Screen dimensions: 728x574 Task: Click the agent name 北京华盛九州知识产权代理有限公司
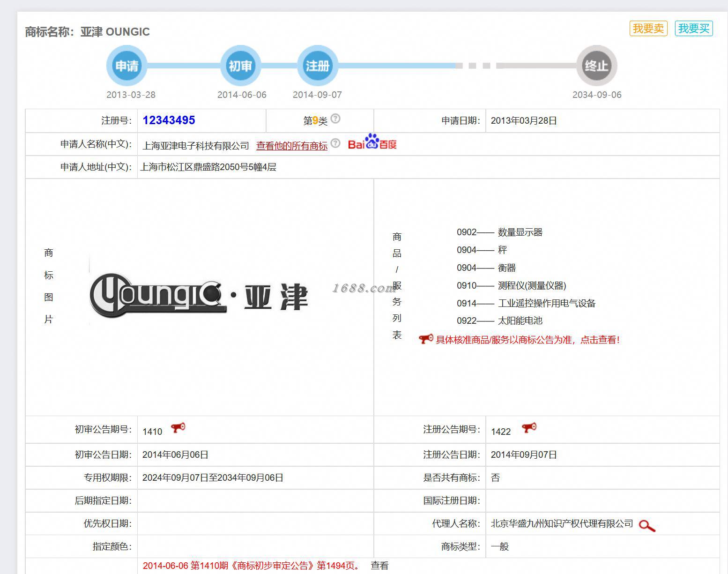[562, 523]
